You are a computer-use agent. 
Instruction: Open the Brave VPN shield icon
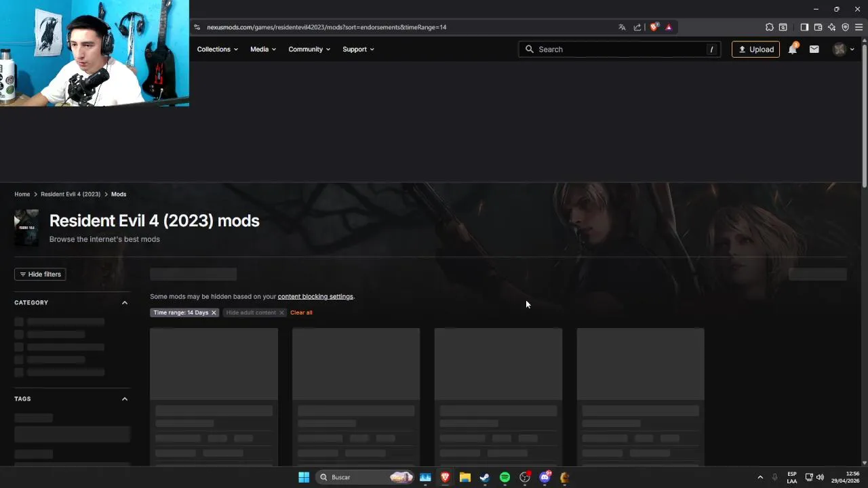point(845,27)
